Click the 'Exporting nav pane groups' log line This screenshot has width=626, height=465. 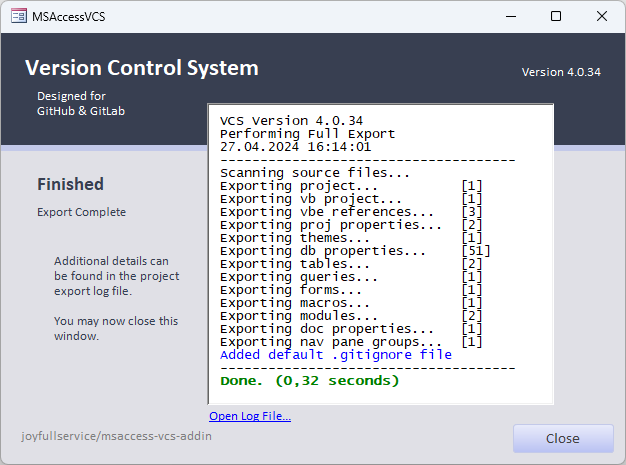(331, 341)
